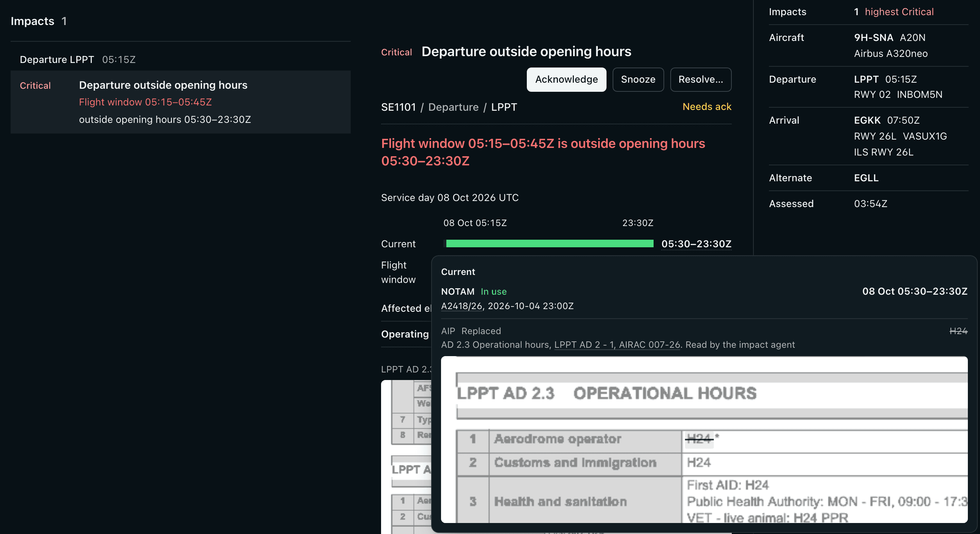This screenshot has height=534, width=980.
Task: Click the AIP Replaced label
Action: pyautogui.click(x=471, y=331)
